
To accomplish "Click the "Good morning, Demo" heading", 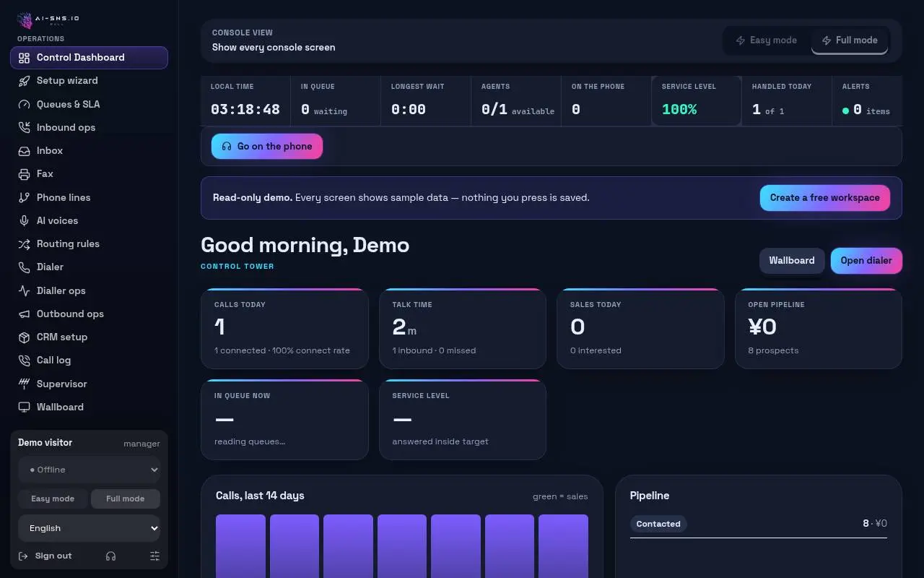I will (x=305, y=246).
